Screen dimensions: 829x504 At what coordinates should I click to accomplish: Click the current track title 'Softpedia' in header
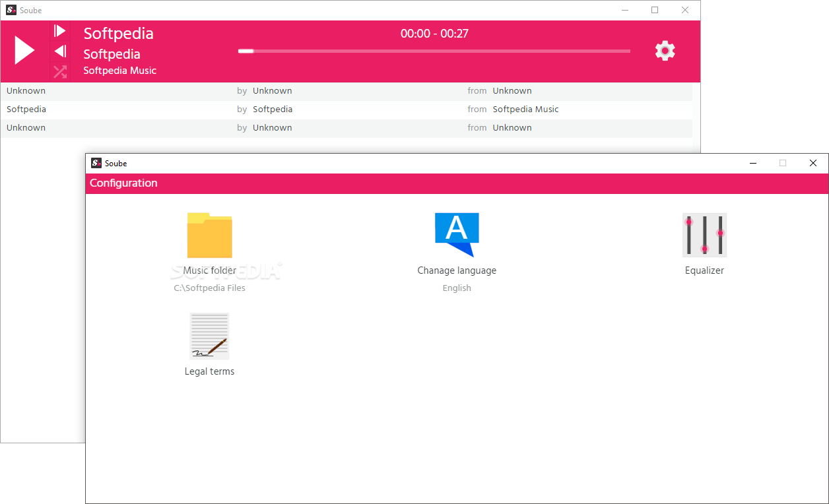(118, 34)
